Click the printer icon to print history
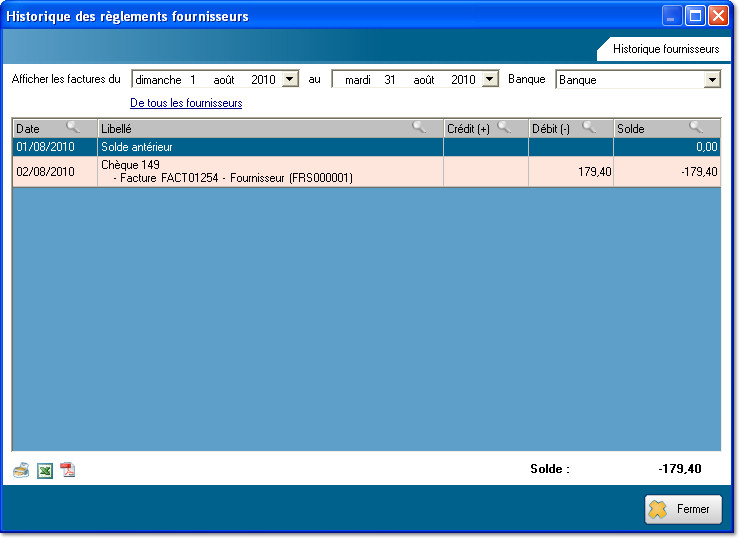744x543 pixels. (x=21, y=470)
